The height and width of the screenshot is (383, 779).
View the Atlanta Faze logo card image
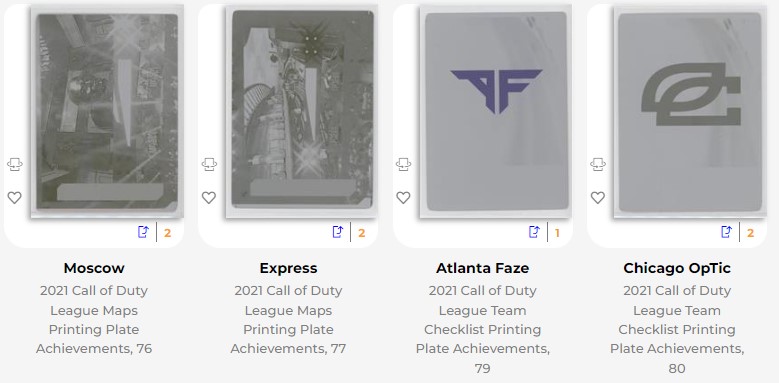(x=496, y=111)
